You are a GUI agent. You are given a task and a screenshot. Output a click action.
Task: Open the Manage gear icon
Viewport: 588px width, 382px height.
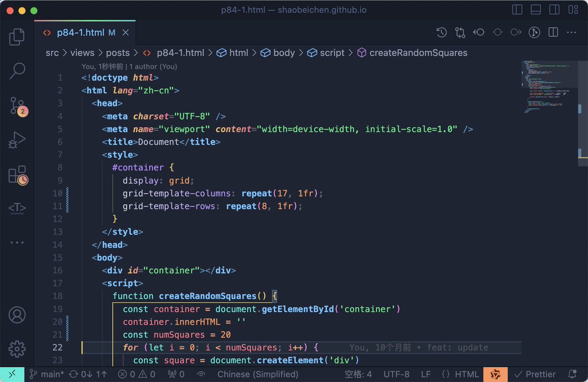pos(17,349)
